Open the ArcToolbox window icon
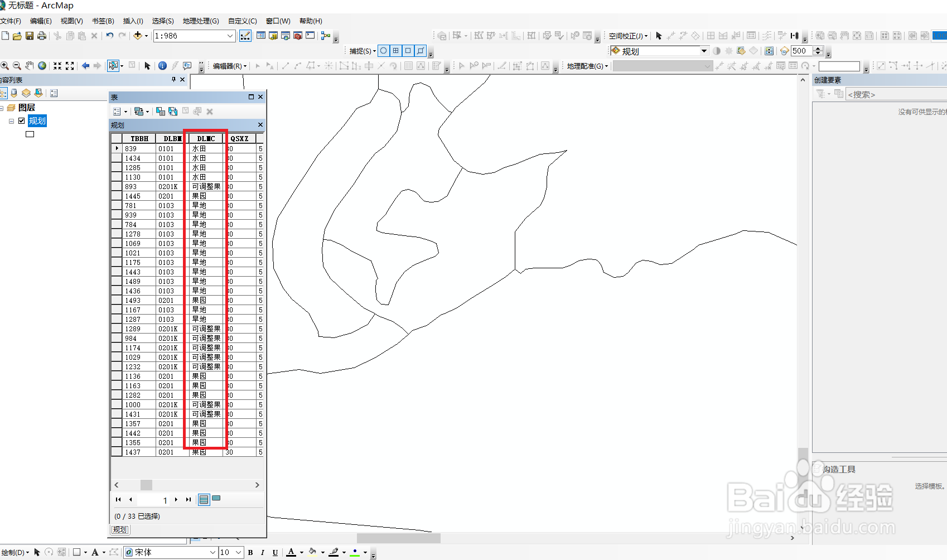This screenshot has height=560, width=947. coord(298,36)
